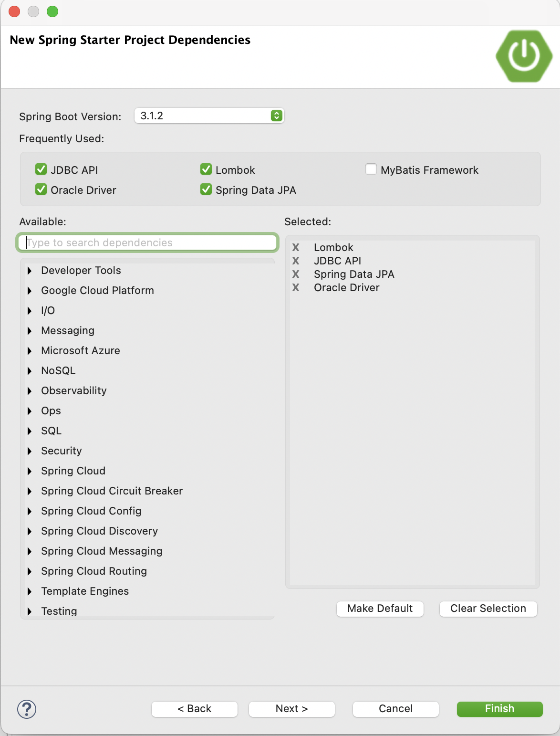This screenshot has height=736, width=560.
Task: Select Lombok in the Selected list
Action: coord(333,247)
